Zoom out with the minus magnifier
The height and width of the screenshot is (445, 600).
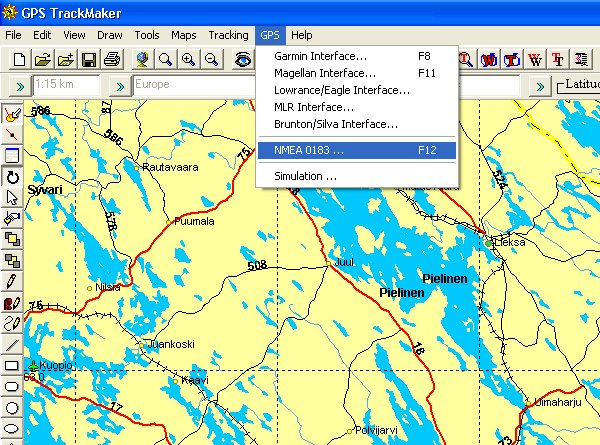click(211, 60)
